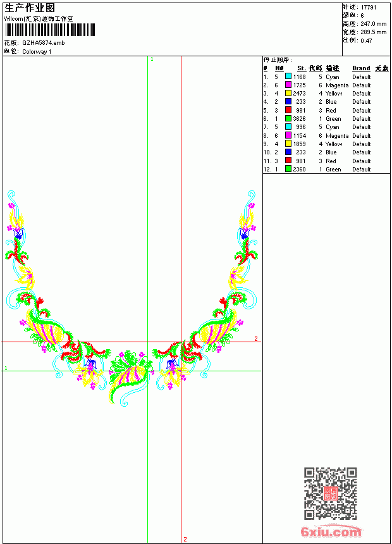Click the Colorway 1 label
This screenshot has height=544, width=392.
coord(37,52)
